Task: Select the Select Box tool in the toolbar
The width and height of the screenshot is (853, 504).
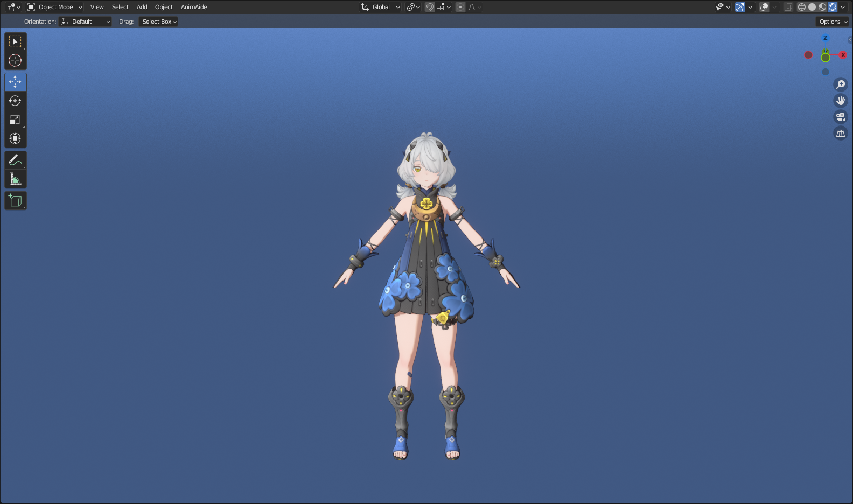Action: coord(15,41)
